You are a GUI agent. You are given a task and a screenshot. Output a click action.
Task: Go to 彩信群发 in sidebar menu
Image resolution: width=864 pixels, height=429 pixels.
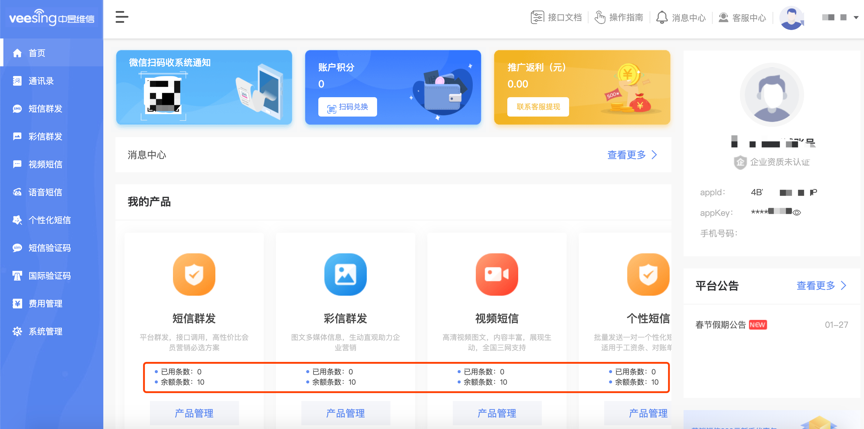51,137
